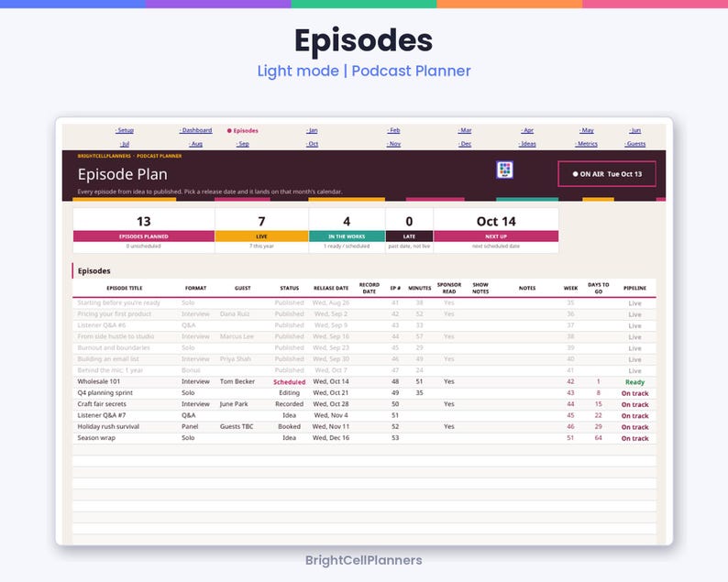Viewport: 728px width, 582px height.
Task: Open the Booked status cell
Action: click(x=289, y=426)
